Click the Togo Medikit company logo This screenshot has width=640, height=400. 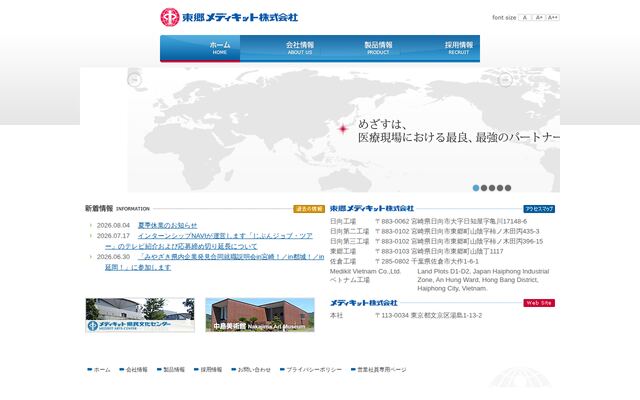(x=229, y=17)
